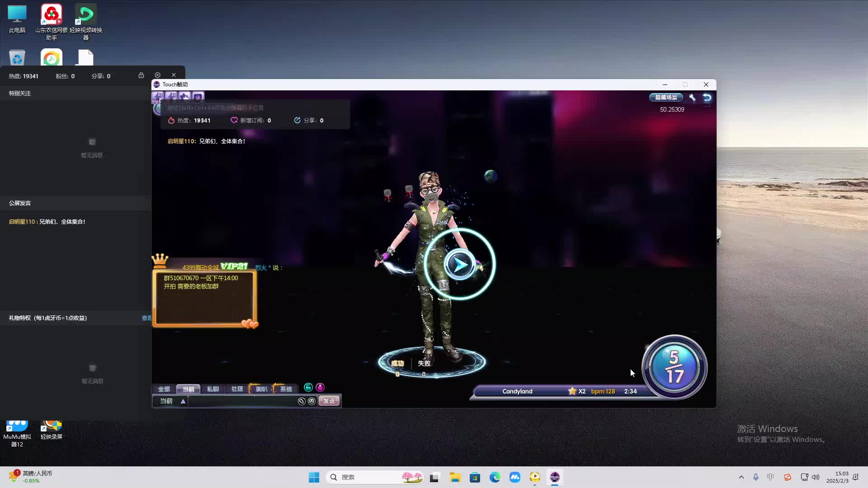Viewport: 868px width, 488px height.
Task: Click the emoji smiley icon in chat box
Action: pyautogui.click(x=311, y=401)
